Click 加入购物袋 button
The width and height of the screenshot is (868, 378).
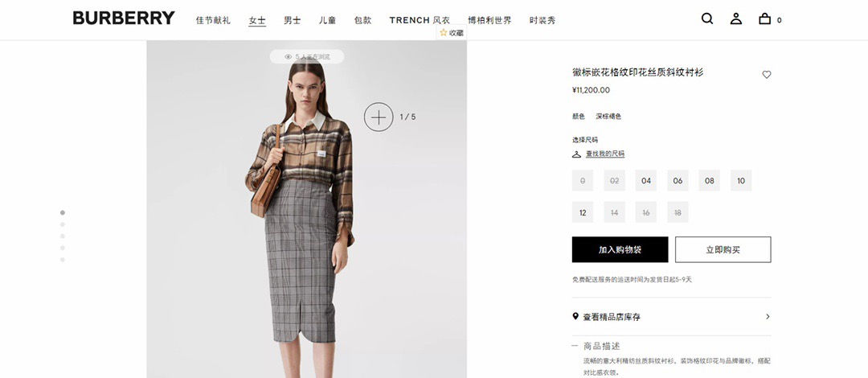[620, 249]
